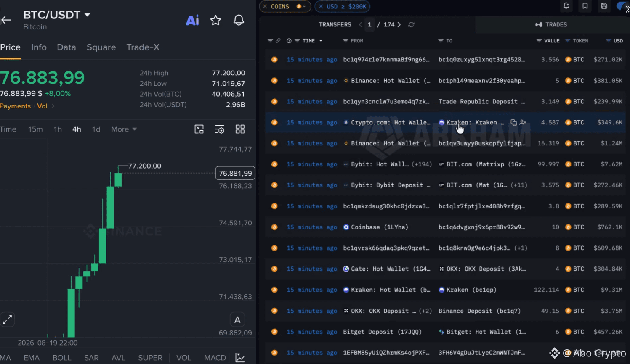
Task: Open the filter icon at the start of the header row
Action: click(x=270, y=41)
